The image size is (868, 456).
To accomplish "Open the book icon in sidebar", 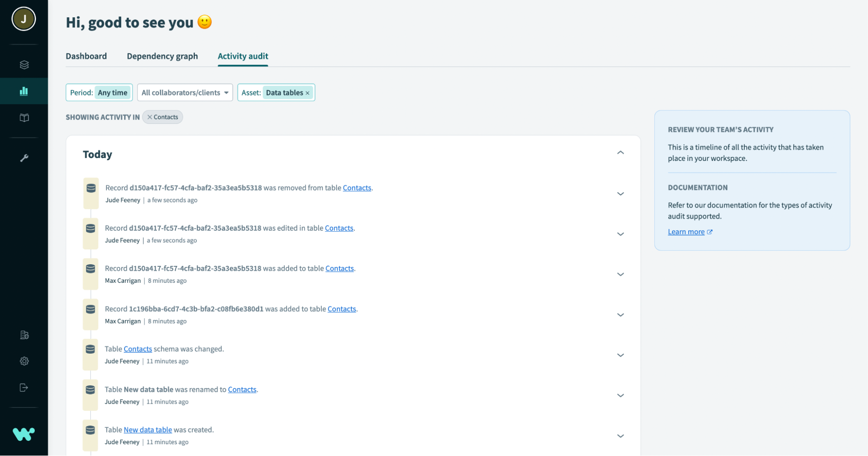I will (24, 118).
